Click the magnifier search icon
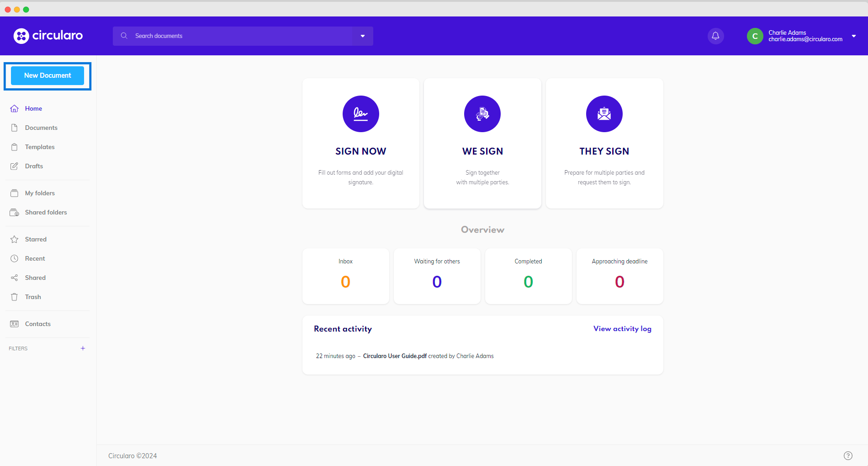This screenshot has height=466, width=868. coord(124,36)
